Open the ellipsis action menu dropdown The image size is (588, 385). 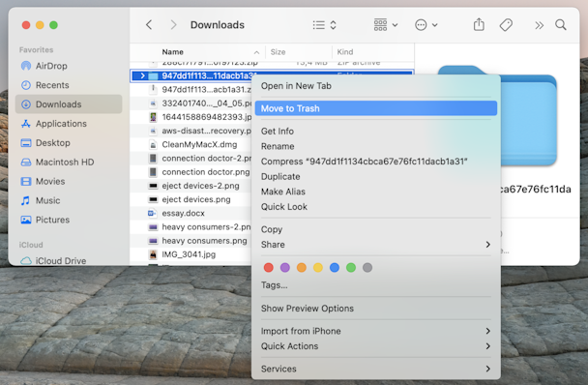(x=426, y=25)
